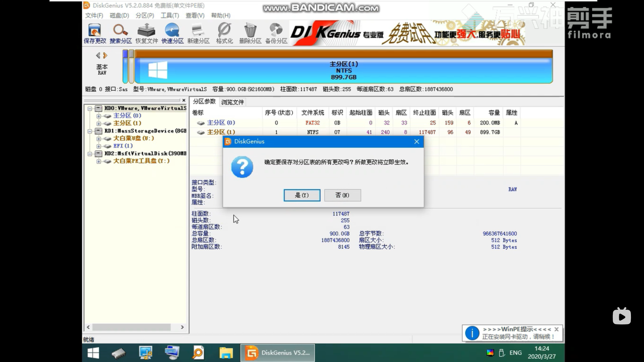Screen dimensions: 644x362
Task: Open the 备份分区 backup partition tool
Action: (276, 34)
